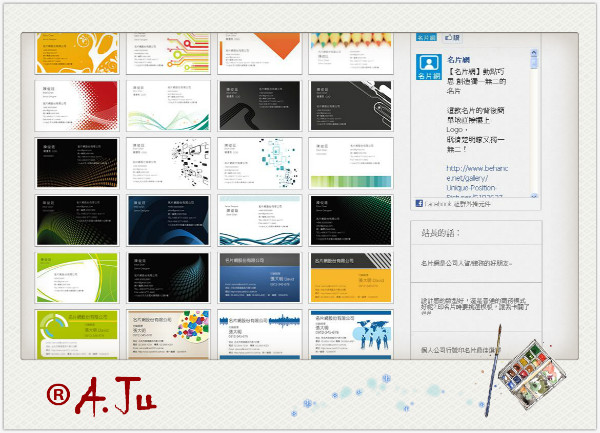Screen dimensions: 600x433
Task: Pick the card with world map and silhouettes
Action: tap(351, 334)
